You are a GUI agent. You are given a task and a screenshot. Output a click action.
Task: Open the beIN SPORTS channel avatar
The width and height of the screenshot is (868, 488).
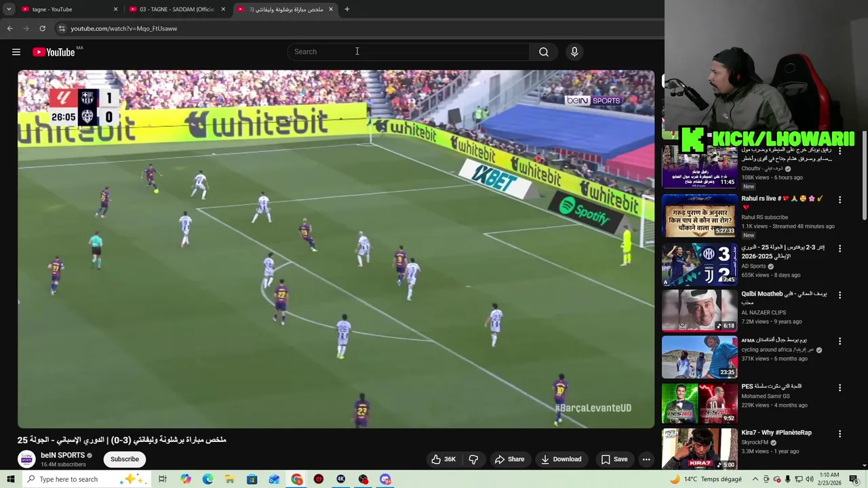point(26,460)
